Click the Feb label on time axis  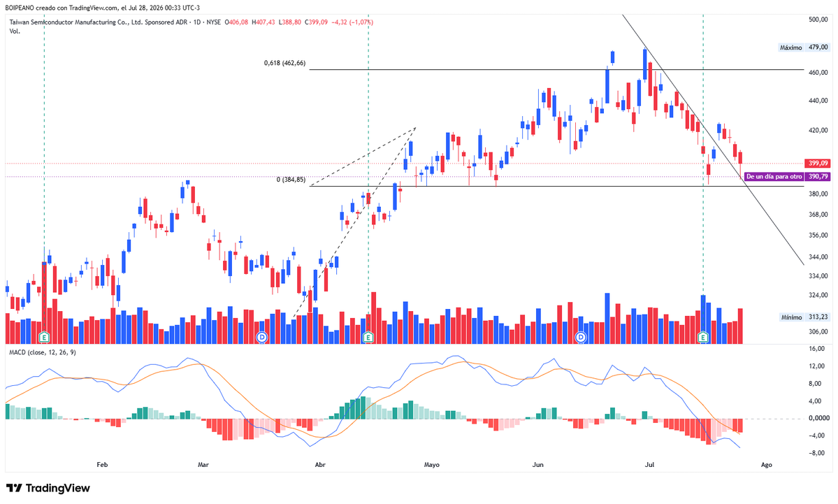(102, 465)
